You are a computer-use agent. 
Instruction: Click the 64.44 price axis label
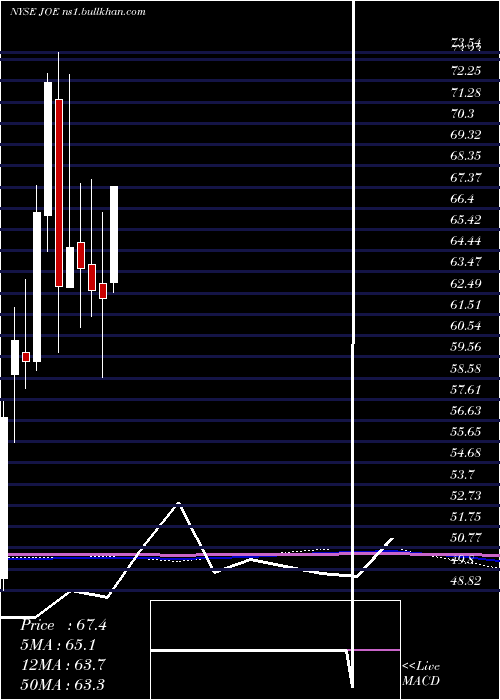click(466, 241)
